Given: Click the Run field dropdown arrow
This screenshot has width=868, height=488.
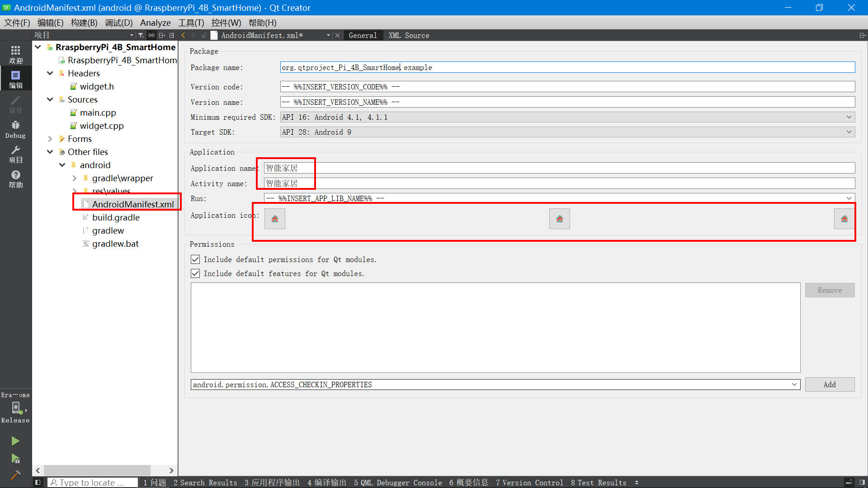Looking at the screenshot, I should (x=849, y=198).
